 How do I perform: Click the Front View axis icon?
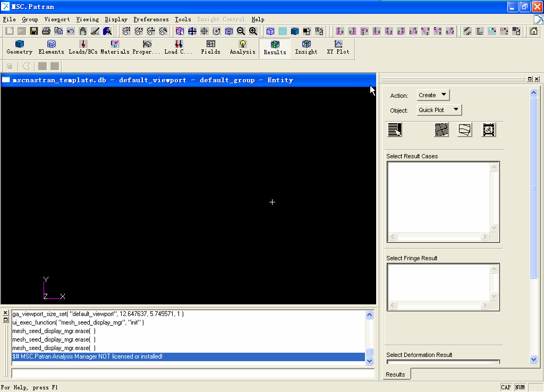point(340,31)
